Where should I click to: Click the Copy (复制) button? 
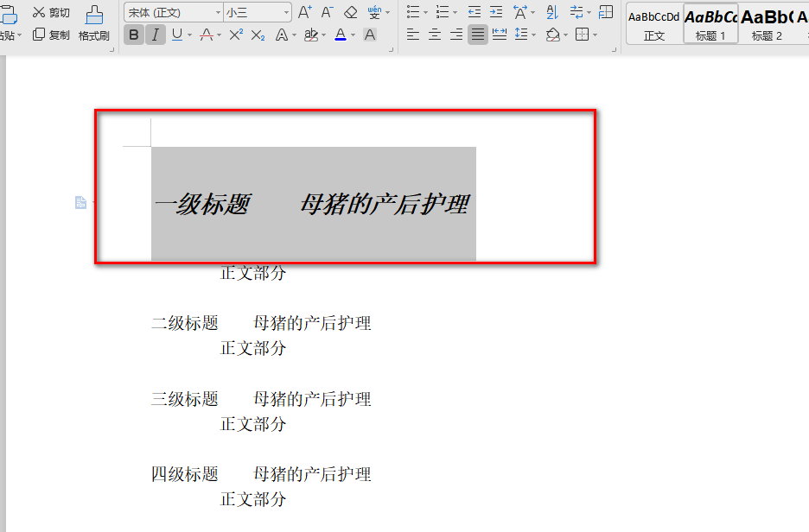click(x=50, y=35)
